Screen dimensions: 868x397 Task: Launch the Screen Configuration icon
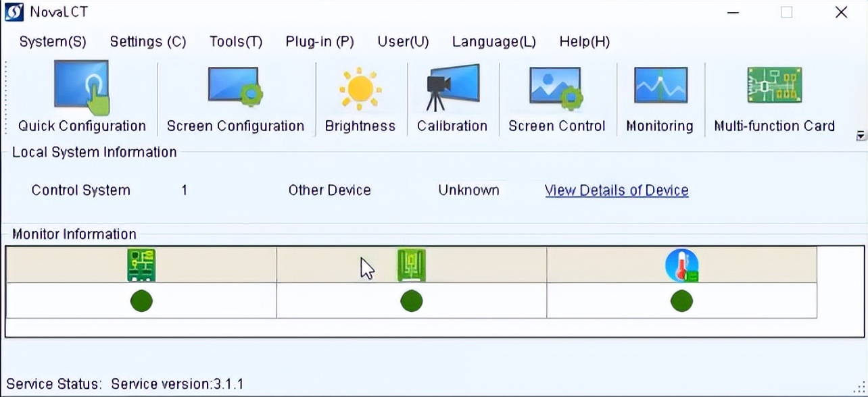(235, 87)
